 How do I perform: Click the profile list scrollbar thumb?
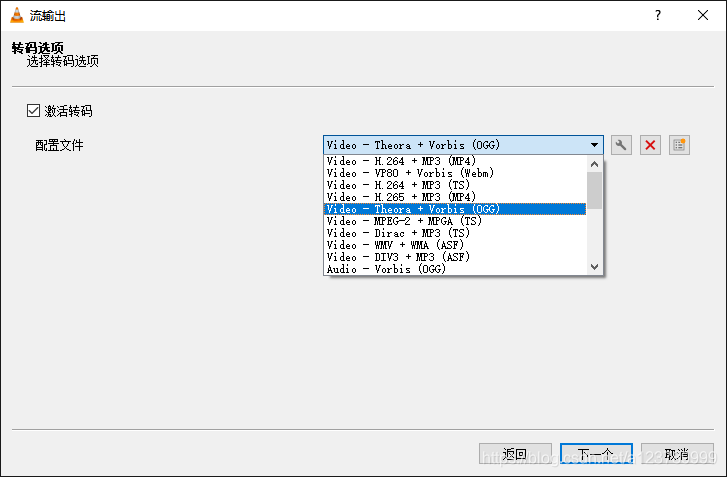594,191
